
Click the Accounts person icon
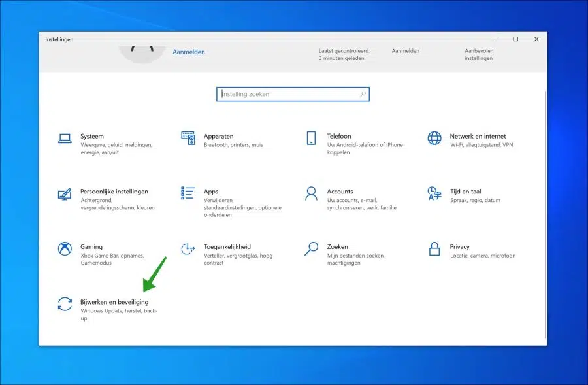[x=311, y=193]
